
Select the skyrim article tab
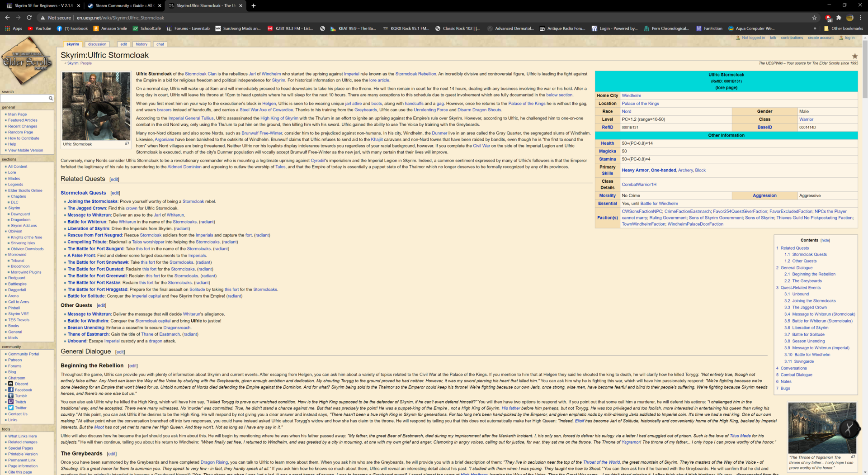[72, 44]
